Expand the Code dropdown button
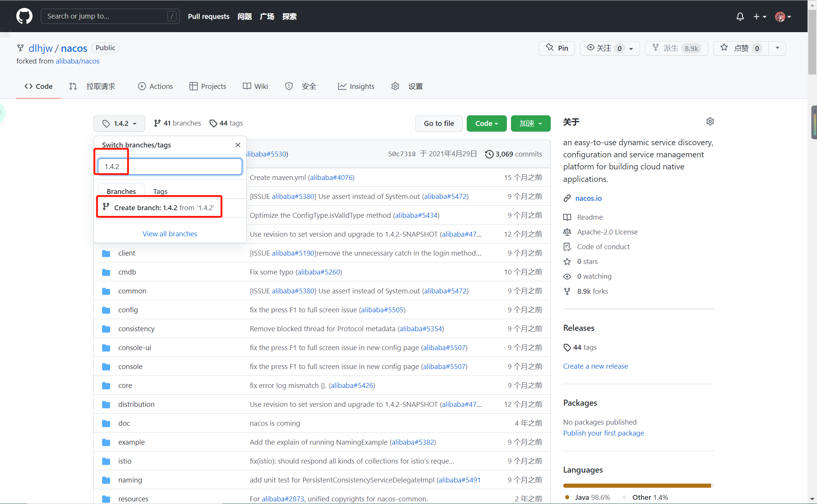 (x=486, y=123)
